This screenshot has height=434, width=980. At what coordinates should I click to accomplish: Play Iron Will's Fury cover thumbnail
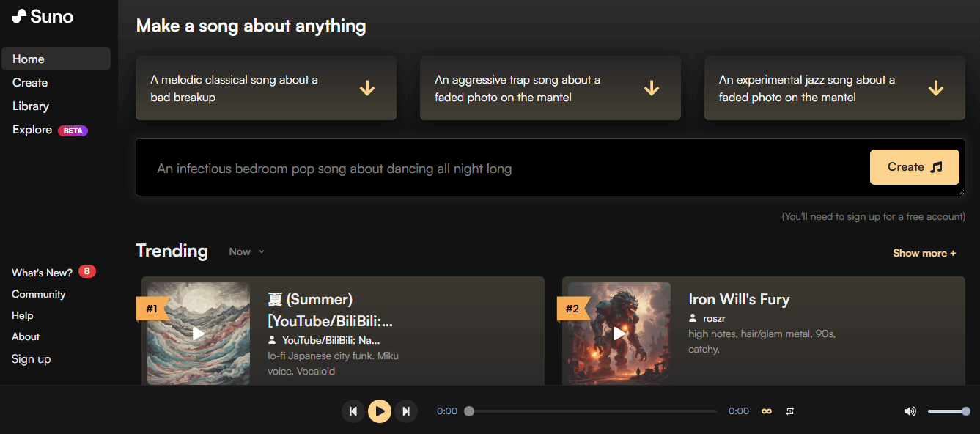coord(619,334)
